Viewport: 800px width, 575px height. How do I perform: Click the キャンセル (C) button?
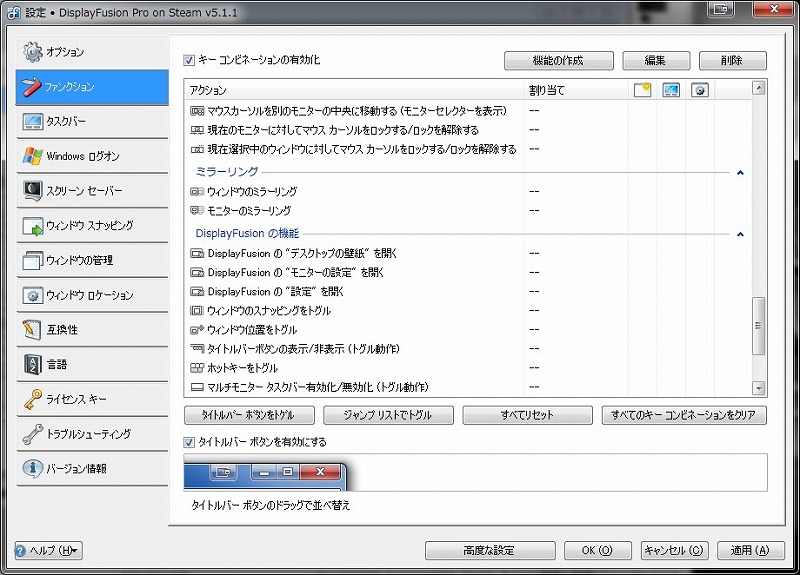click(674, 551)
